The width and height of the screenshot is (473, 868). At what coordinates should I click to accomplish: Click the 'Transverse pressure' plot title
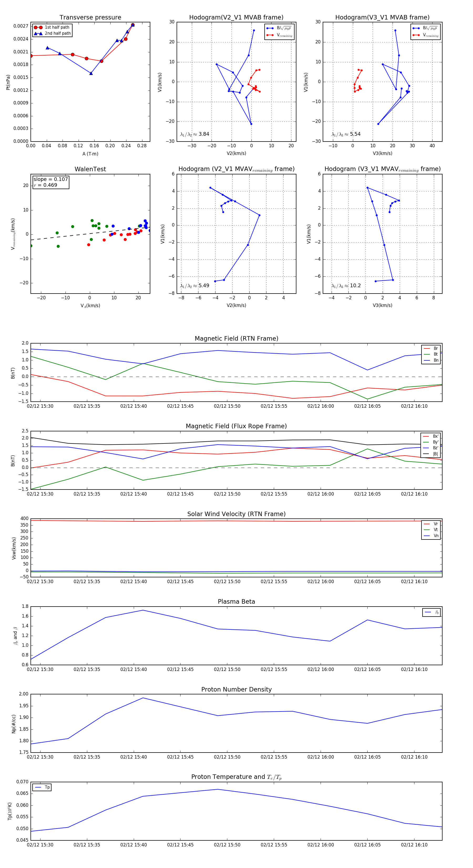(90, 18)
